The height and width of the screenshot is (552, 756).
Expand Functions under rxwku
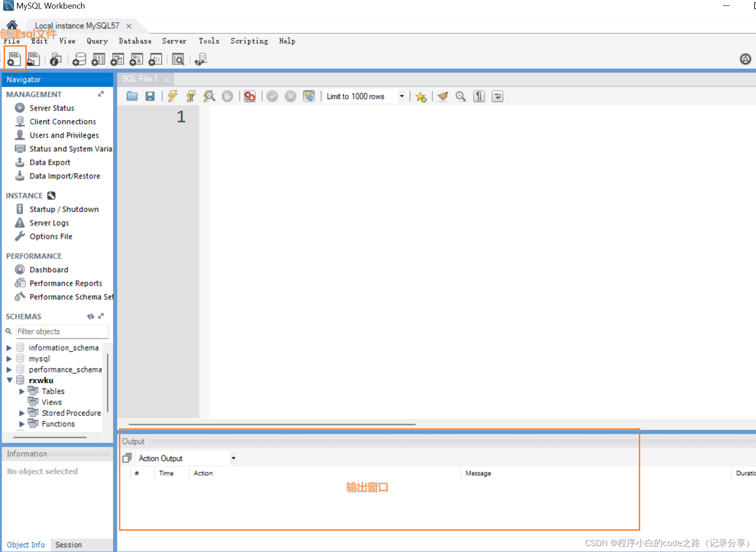tap(21, 424)
